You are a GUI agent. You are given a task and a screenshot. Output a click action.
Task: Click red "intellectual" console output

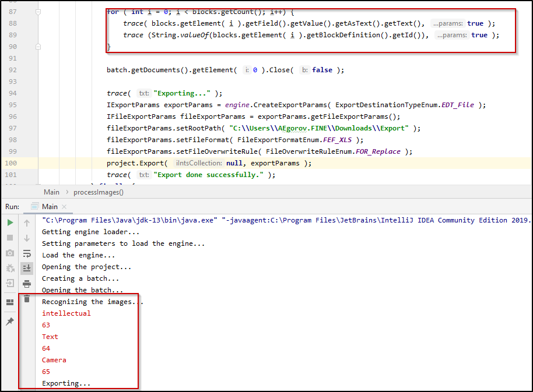pyautogui.click(x=66, y=313)
